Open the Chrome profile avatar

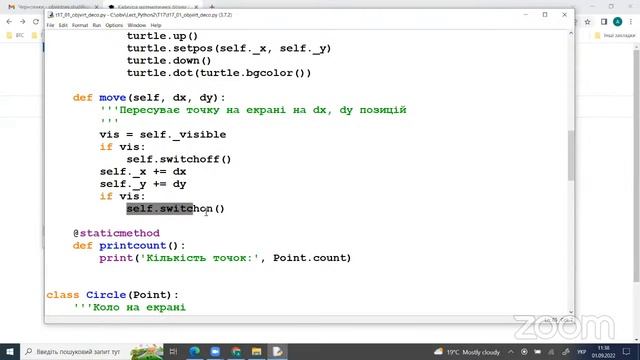pyautogui.click(x=618, y=22)
